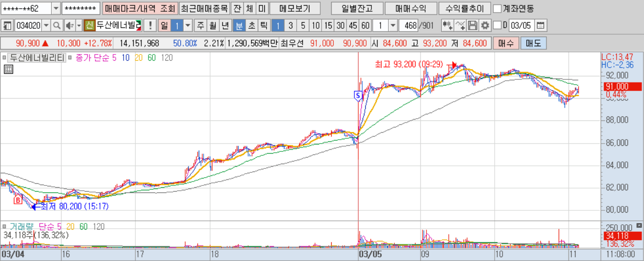Select 틱 tick period
The height and width of the screenshot is (261, 644).
click(x=264, y=25)
